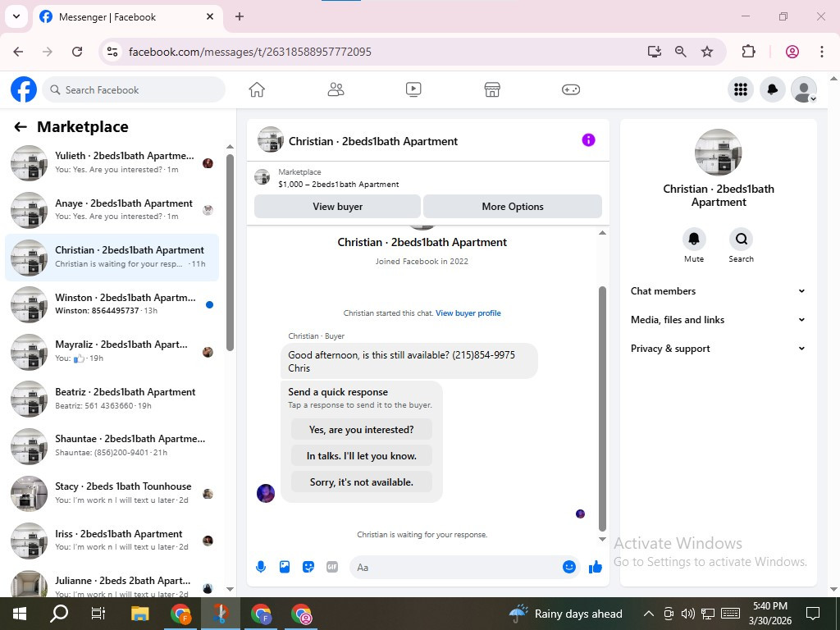Open Chrome three-dot menu
The width and height of the screenshot is (840, 630).
tap(822, 52)
